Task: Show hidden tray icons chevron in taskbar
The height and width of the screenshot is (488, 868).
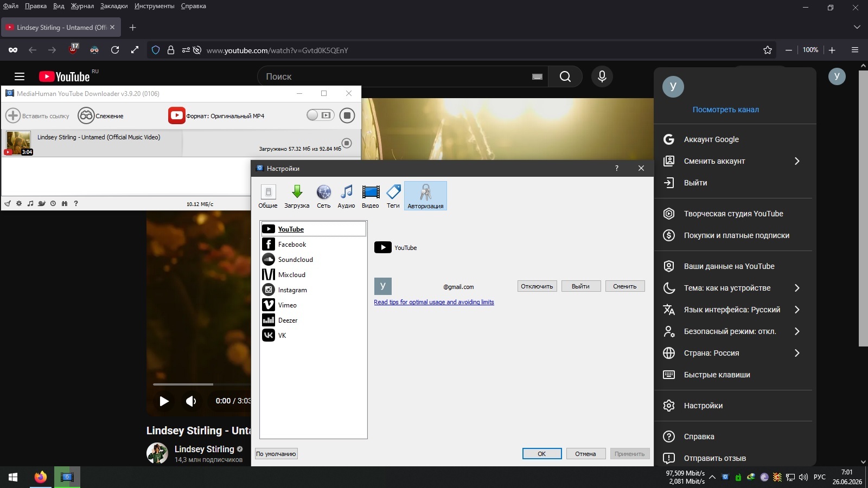Action: click(712, 477)
